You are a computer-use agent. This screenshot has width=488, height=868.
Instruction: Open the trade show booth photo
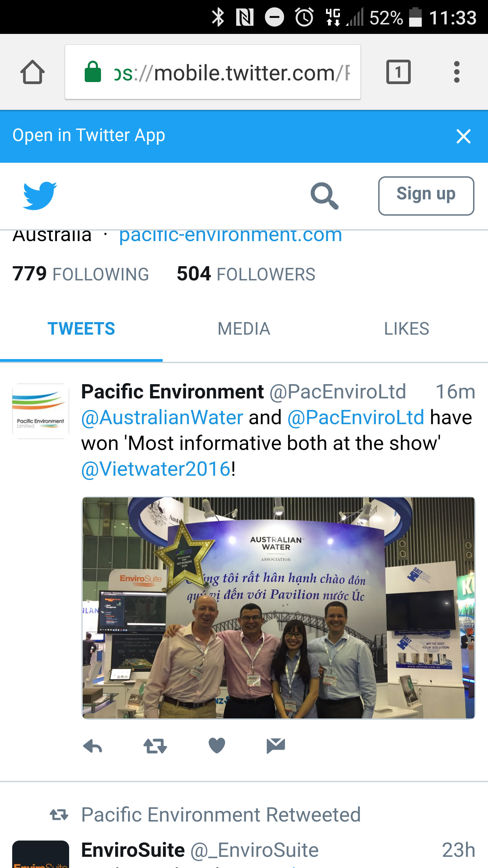click(x=279, y=608)
